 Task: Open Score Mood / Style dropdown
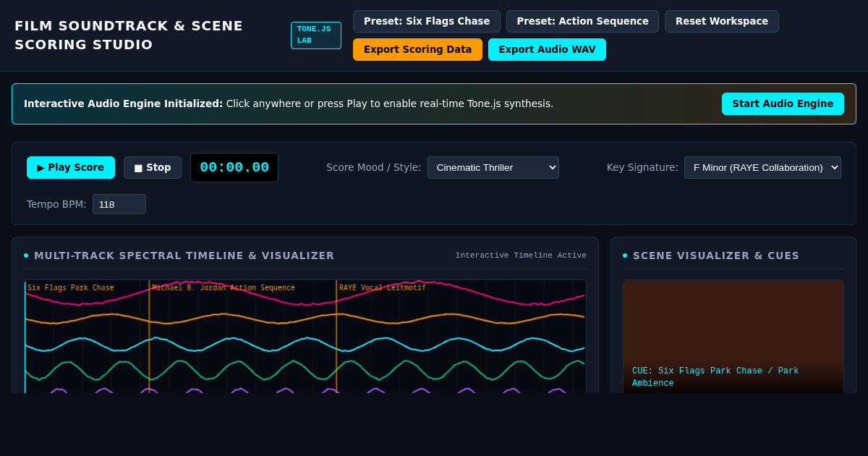pos(493,167)
